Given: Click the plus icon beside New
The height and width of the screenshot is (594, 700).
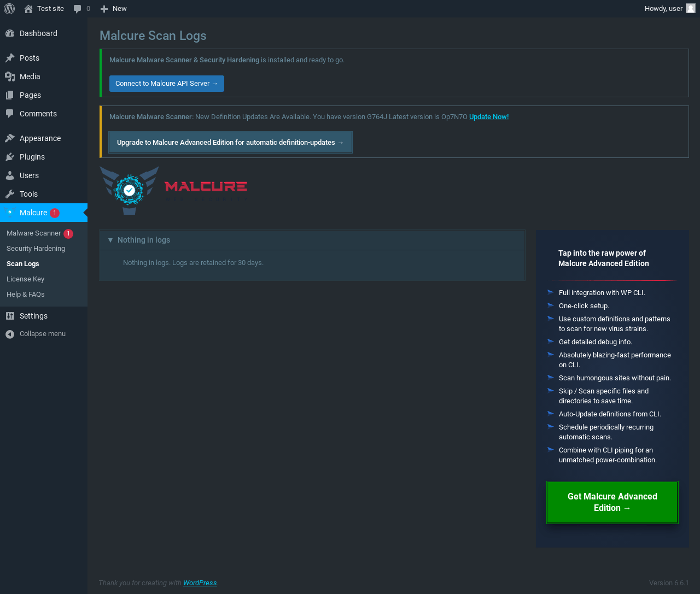Looking at the screenshot, I should 104,9.
